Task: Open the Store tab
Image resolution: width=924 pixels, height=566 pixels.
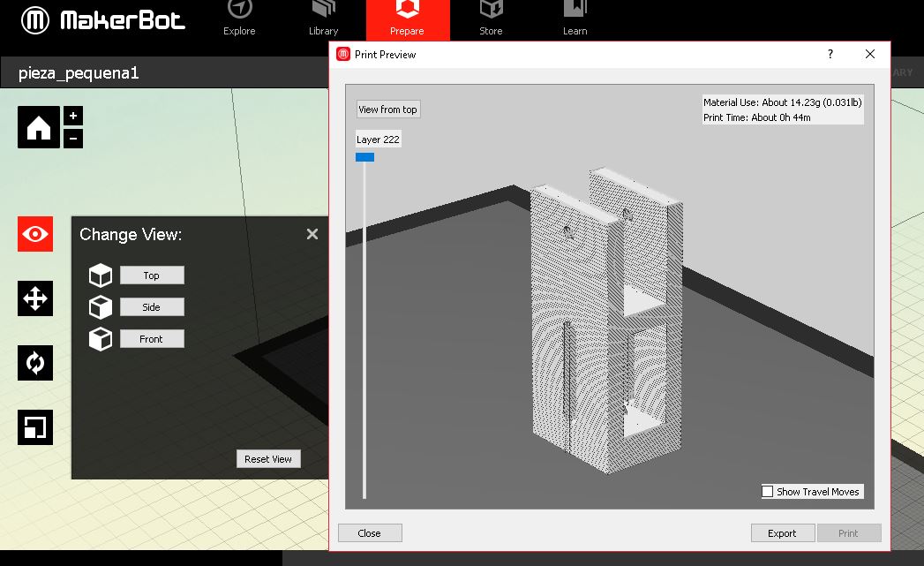Action: (x=491, y=19)
